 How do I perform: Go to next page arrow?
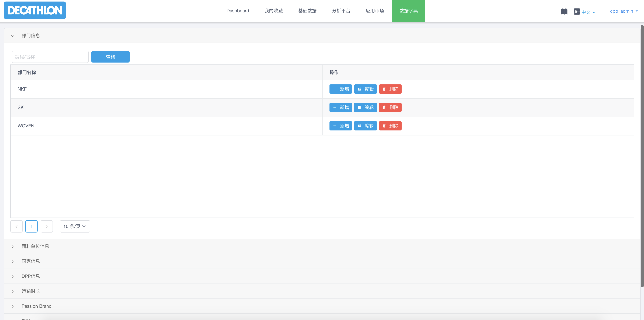46,227
